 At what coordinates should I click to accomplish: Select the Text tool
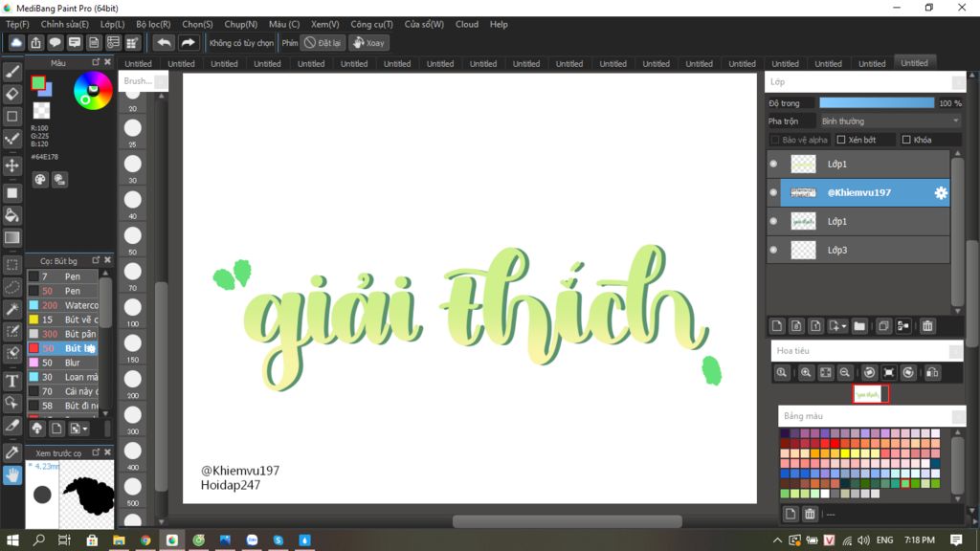(11, 381)
